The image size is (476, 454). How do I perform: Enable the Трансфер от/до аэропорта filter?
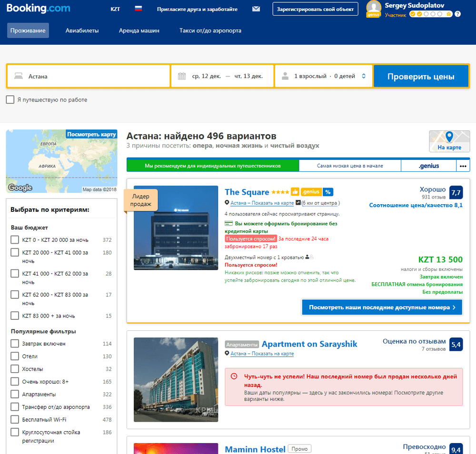tap(15, 407)
